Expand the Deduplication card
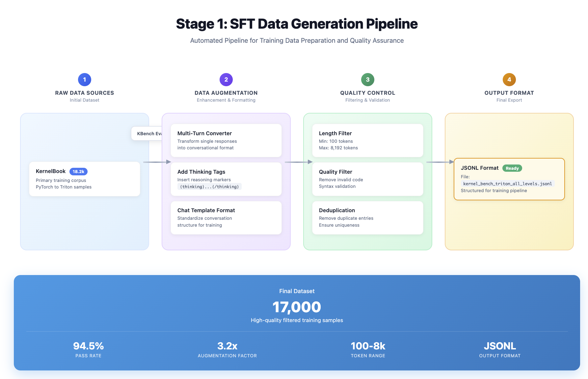This screenshot has width=588, height=379. (x=367, y=217)
